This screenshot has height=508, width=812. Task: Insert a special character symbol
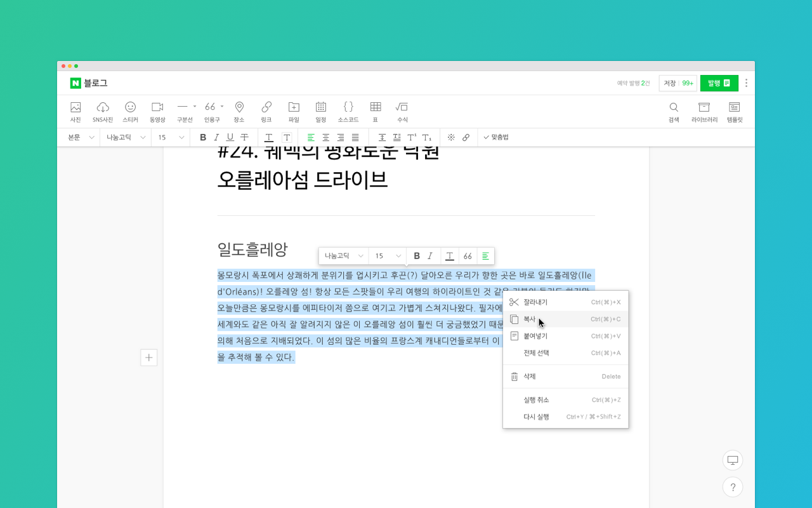click(451, 137)
